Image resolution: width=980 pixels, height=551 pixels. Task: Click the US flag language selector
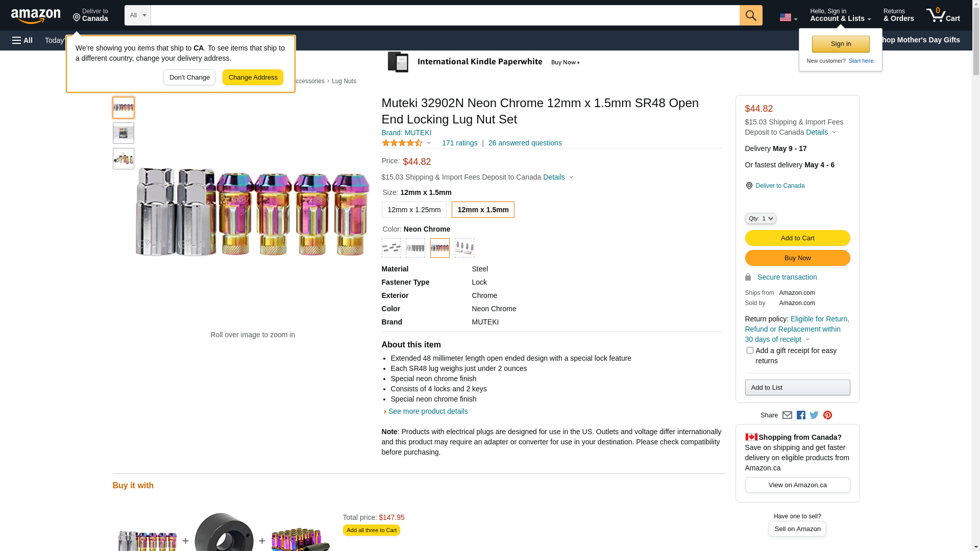click(x=788, y=17)
